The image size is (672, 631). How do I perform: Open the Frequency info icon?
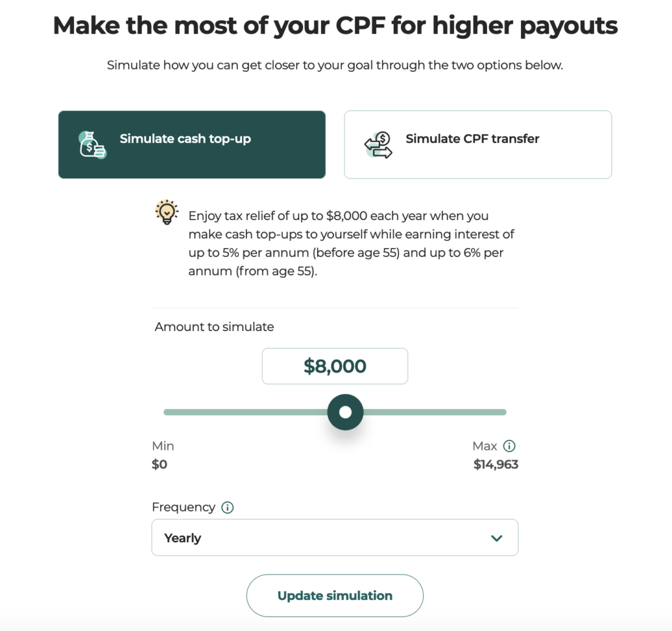(x=227, y=508)
